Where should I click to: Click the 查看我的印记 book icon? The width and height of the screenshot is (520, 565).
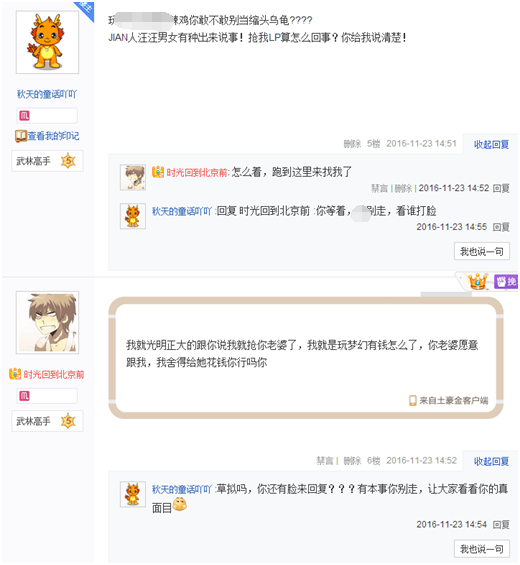(x=21, y=136)
